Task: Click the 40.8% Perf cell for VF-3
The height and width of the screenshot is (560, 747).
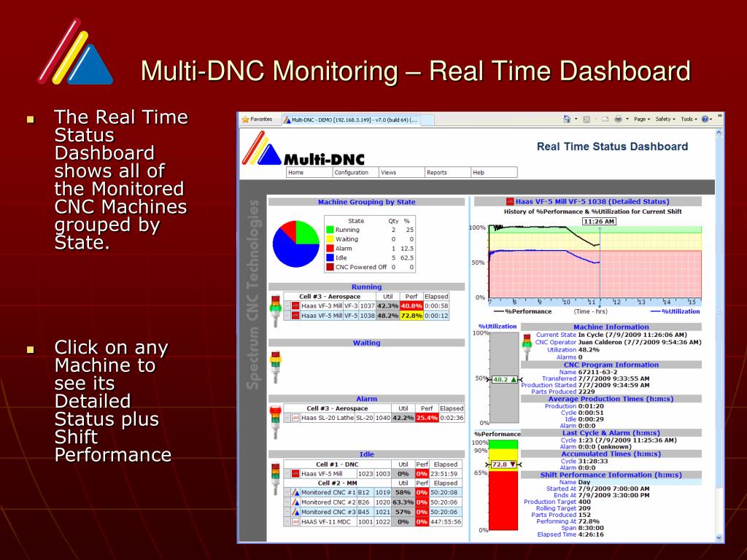Action: pyautogui.click(x=411, y=306)
